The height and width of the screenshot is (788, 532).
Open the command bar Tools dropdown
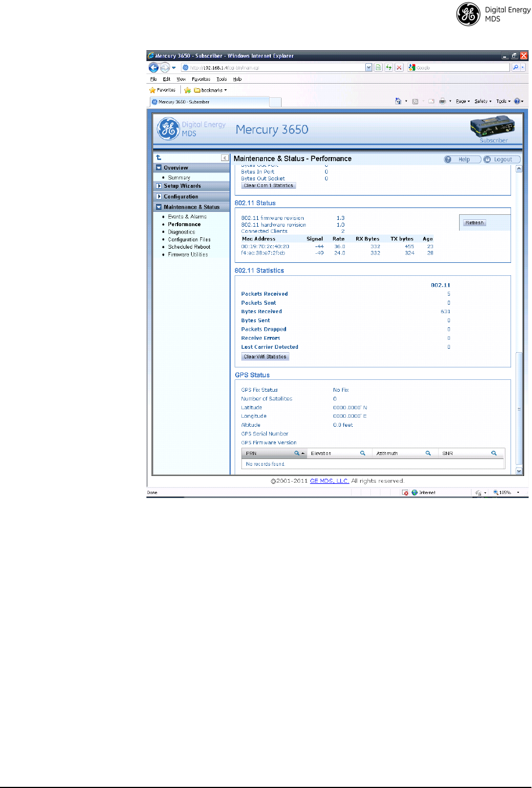503,101
